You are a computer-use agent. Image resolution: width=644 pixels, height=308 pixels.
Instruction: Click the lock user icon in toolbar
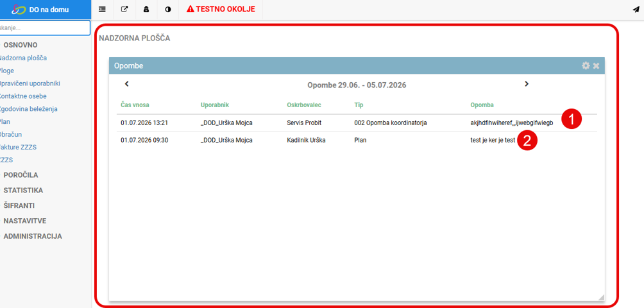click(x=146, y=10)
